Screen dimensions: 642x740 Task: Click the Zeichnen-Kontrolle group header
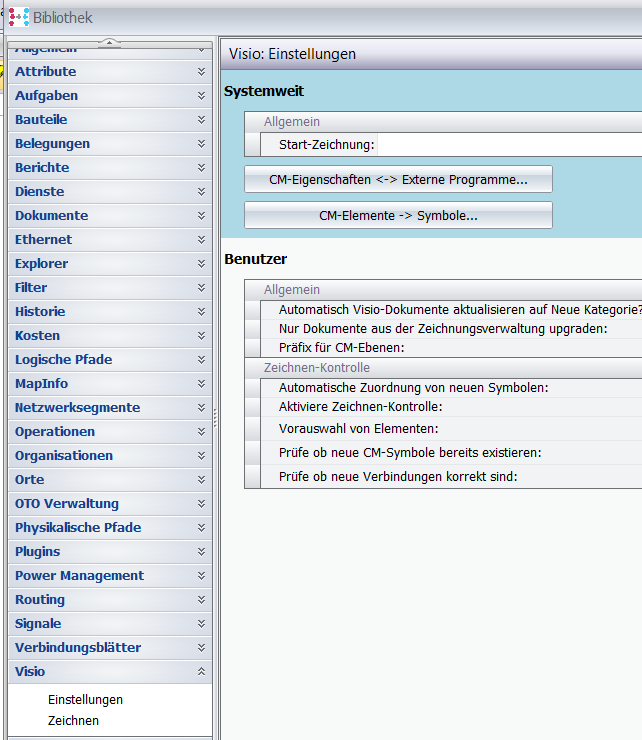click(x=443, y=368)
